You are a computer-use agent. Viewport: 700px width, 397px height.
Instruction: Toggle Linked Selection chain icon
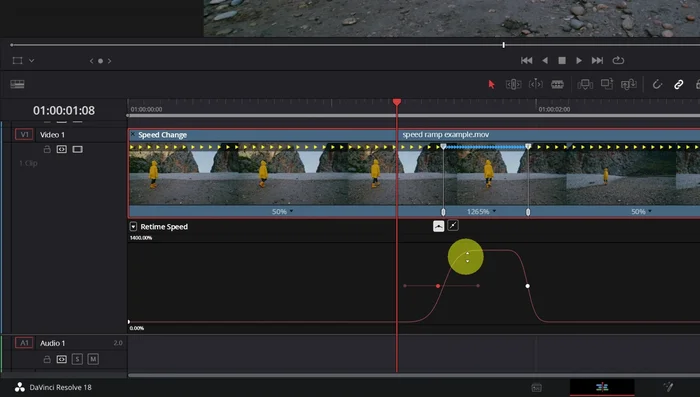pos(679,84)
